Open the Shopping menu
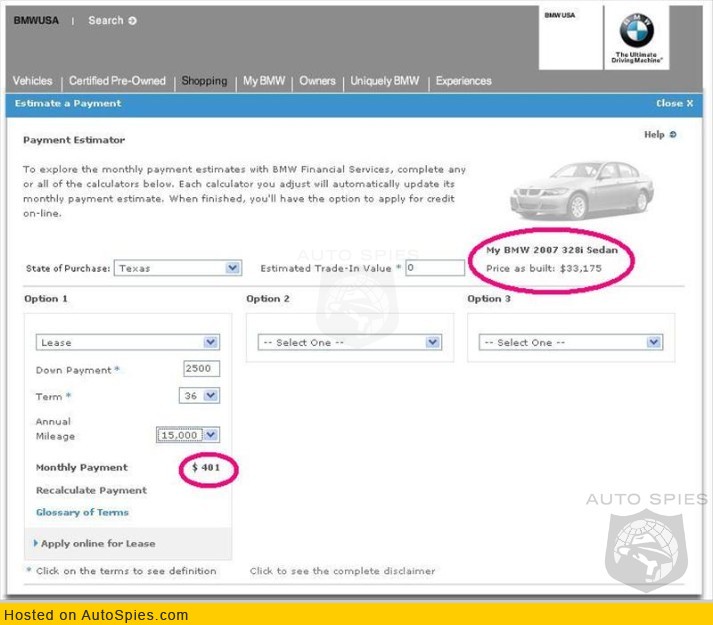This screenshot has height=625, width=713. 204,81
